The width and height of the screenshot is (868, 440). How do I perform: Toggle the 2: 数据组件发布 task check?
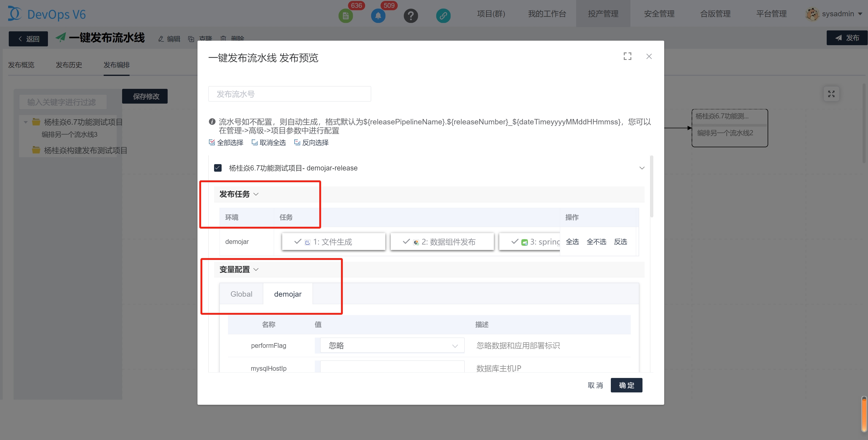click(x=406, y=241)
